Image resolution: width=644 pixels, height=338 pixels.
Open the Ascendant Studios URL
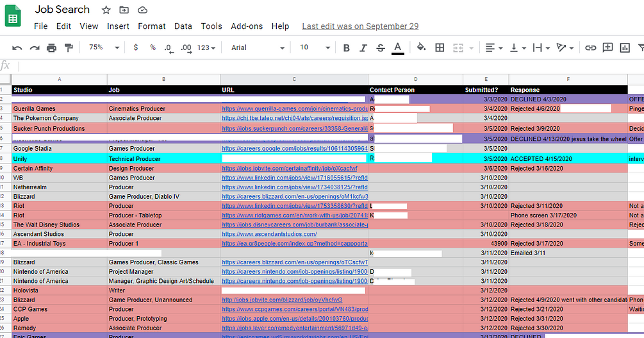pos(269,234)
